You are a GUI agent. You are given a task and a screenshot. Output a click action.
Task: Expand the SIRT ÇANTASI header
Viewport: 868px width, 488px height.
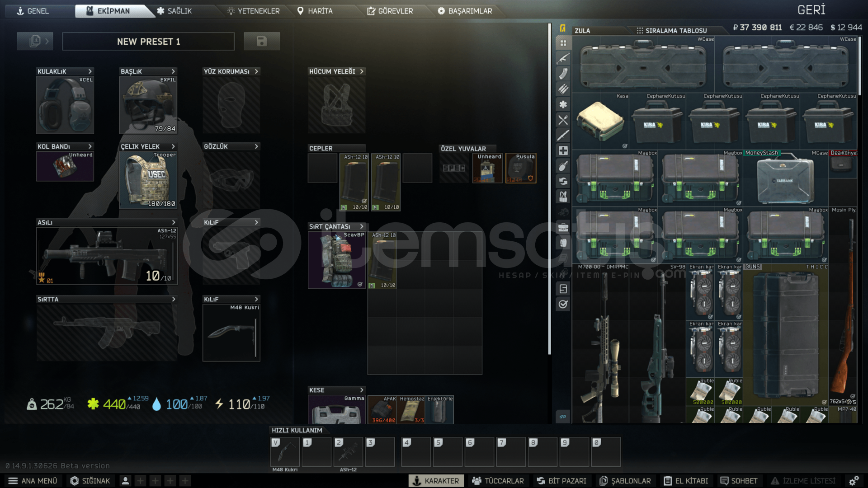337,226
